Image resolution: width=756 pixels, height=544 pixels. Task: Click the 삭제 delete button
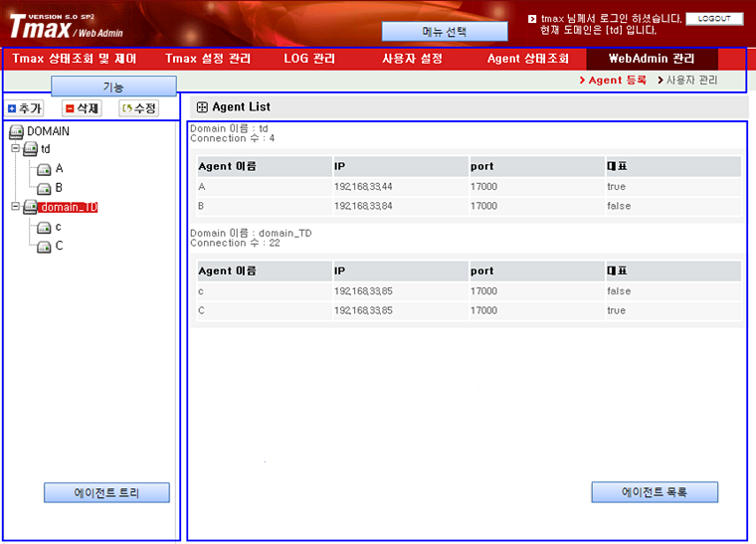coord(82,108)
